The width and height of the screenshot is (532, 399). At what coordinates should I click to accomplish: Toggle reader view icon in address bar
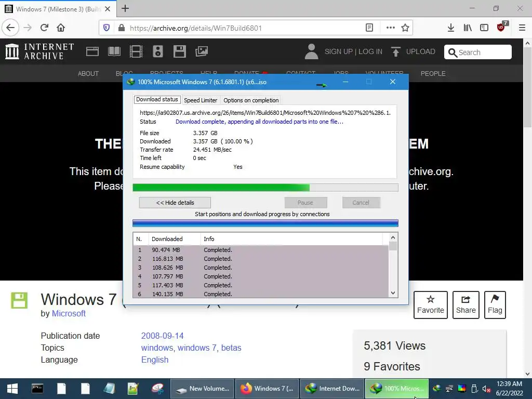369,28
